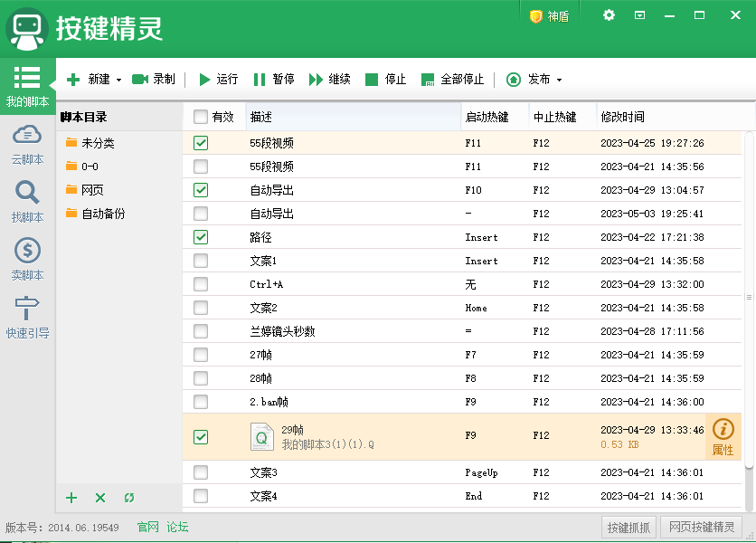Pause the script with 暂停
This screenshot has height=543, width=756.
[274, 79]
